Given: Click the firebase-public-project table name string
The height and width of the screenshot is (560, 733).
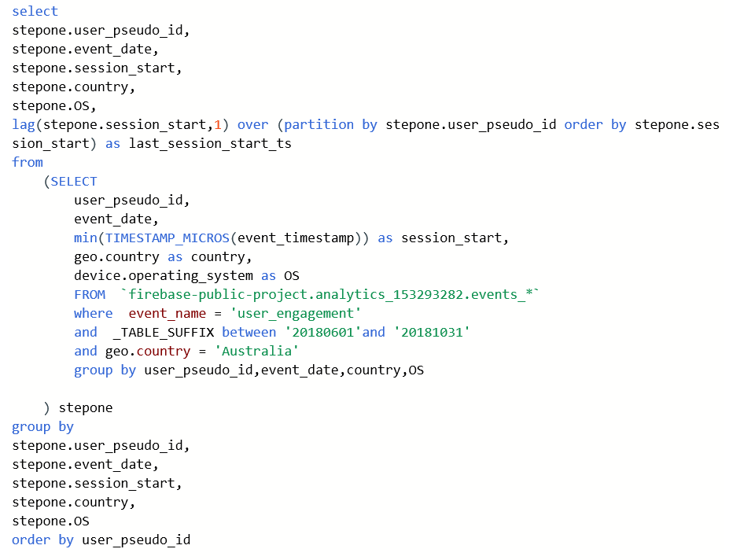Looking at the screenshot, I should pos(330,294).
